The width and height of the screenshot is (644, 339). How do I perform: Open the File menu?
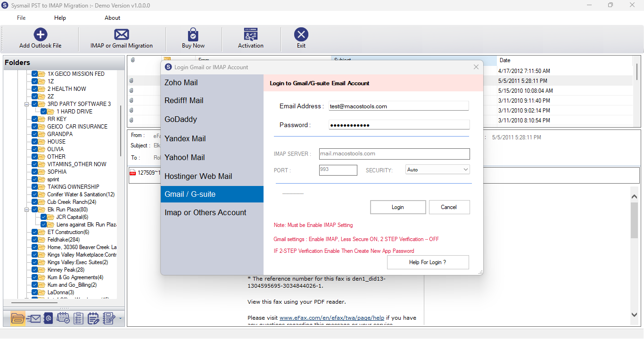coord(21,18)
